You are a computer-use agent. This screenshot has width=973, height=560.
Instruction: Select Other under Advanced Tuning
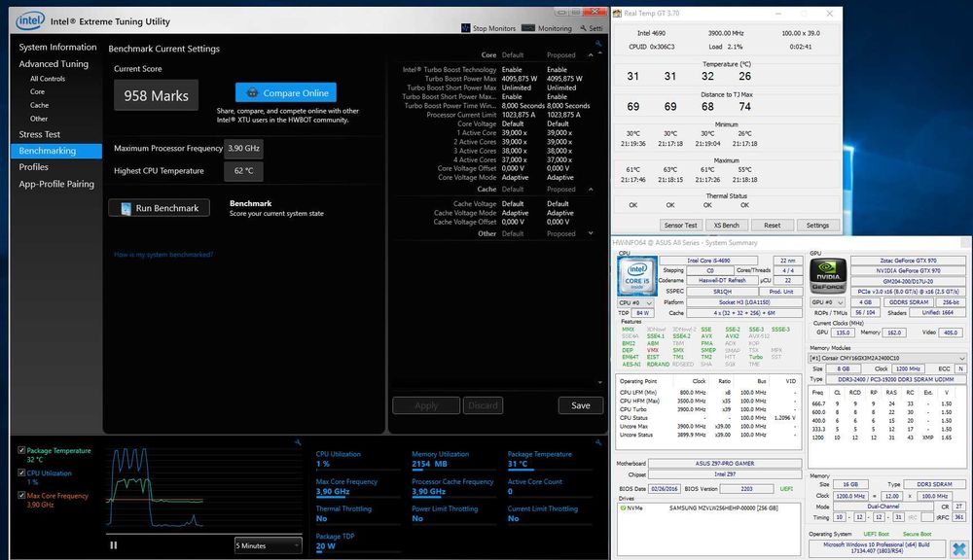(x=39, y=119)
